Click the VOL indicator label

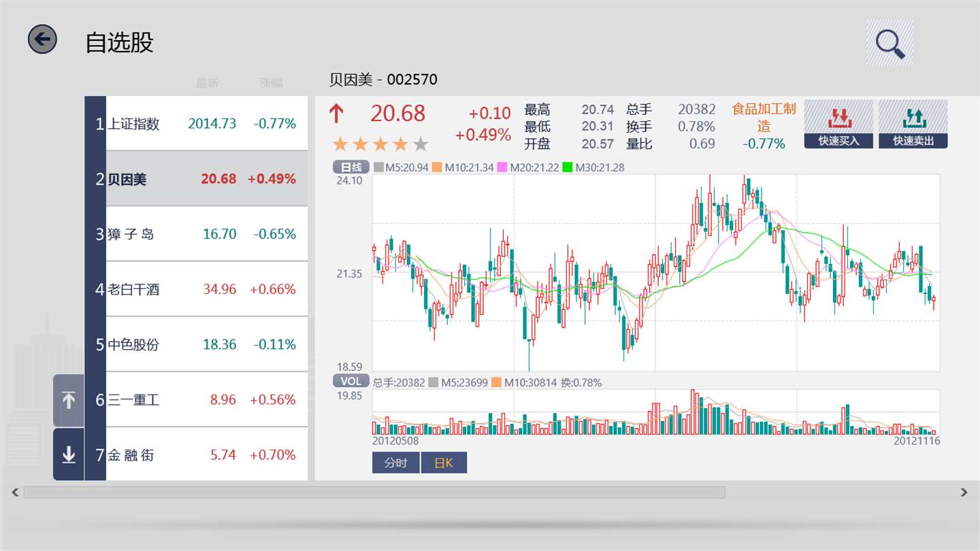(x=351, y=382)
